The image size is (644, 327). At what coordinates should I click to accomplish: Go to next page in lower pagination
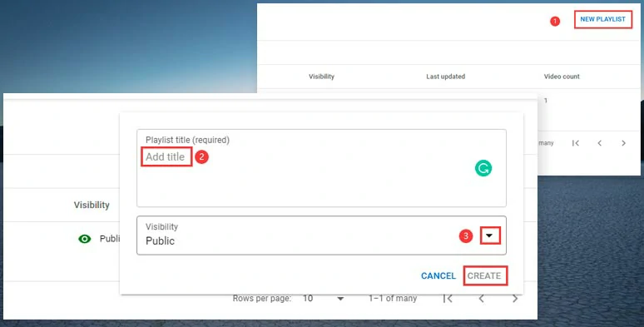[x=515, y=299]
